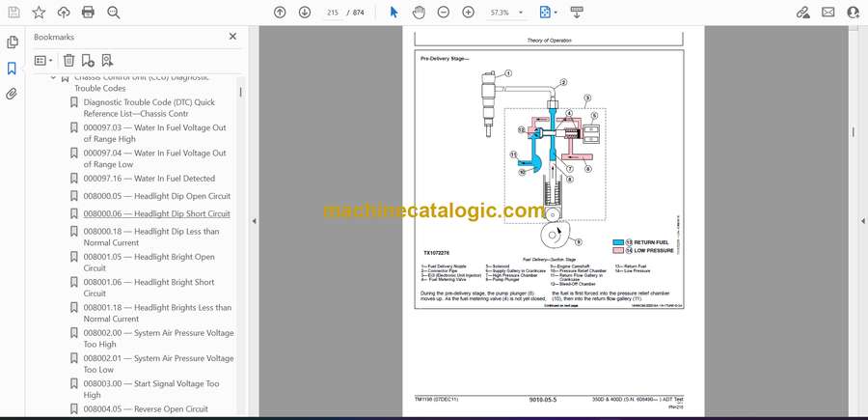The height and width of the screenshot is (420, 868).
Task: Zoom in with the plus icon
Action: tap(469, 13)
